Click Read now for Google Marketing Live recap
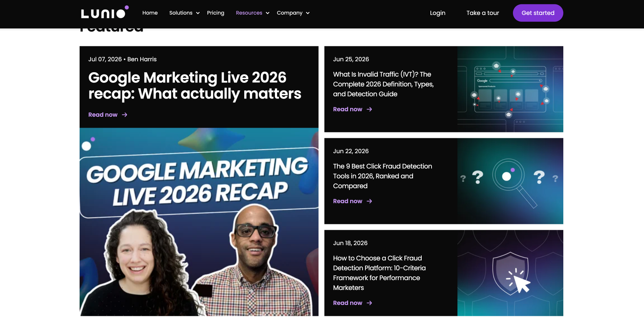Screen dimensions: 644x325 [103, 115]
